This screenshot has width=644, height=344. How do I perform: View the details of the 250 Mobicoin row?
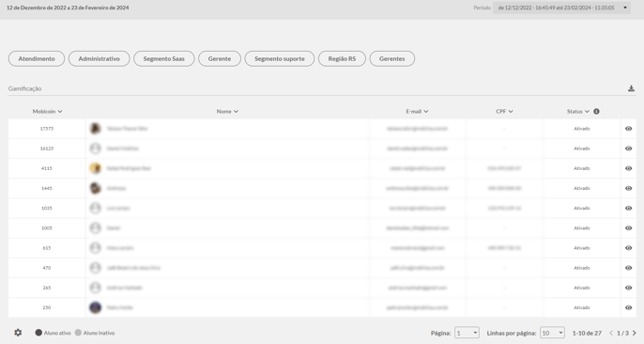point(628,307)
